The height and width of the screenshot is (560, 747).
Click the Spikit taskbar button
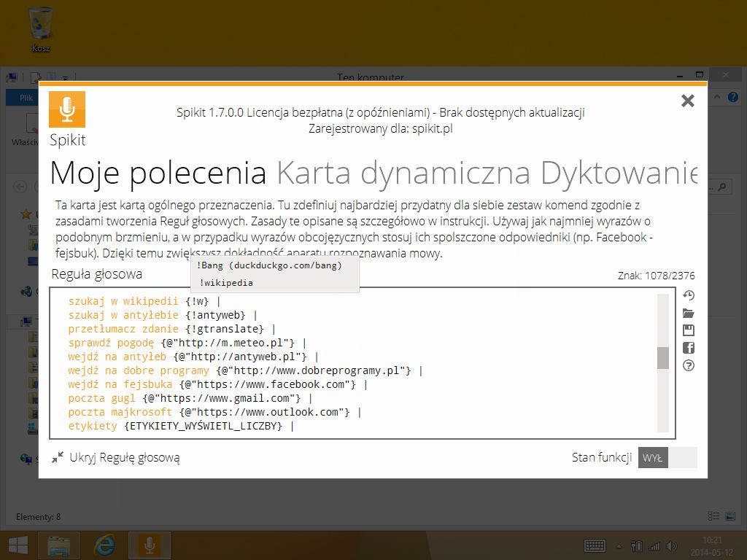pos(149,545)
